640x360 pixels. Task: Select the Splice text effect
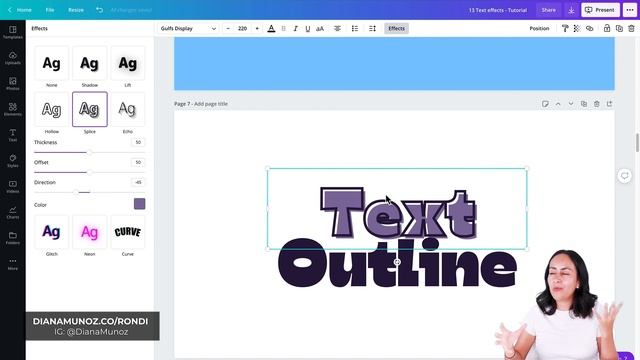(90, 109)
